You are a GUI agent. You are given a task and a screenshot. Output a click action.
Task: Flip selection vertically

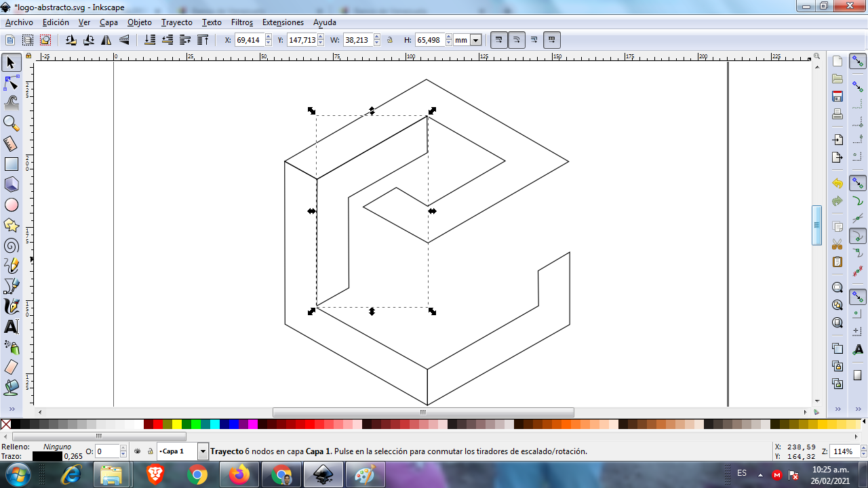(124, 40)
